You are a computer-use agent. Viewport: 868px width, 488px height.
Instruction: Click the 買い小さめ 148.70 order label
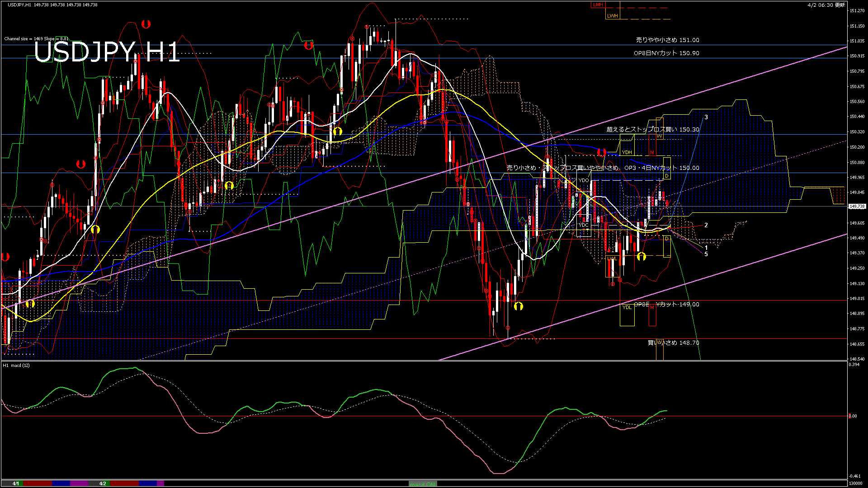point(673,343)
